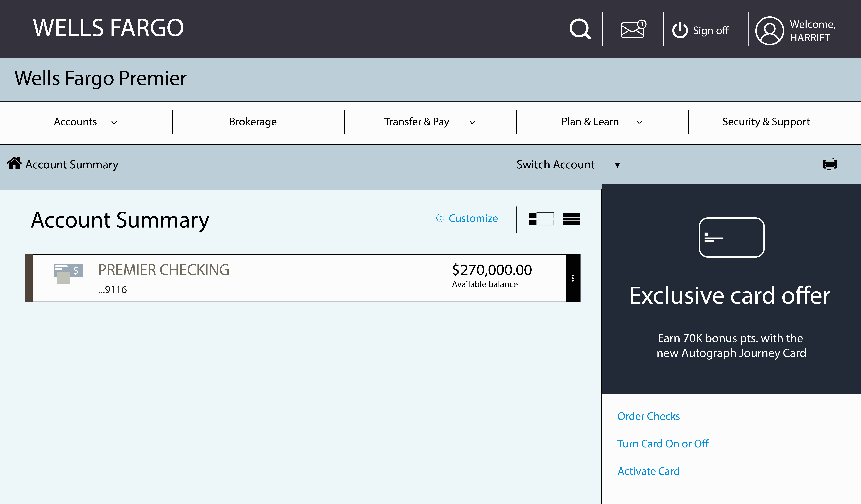Go to Security & Support
The image size is (861, 504).
coord(766,122)
